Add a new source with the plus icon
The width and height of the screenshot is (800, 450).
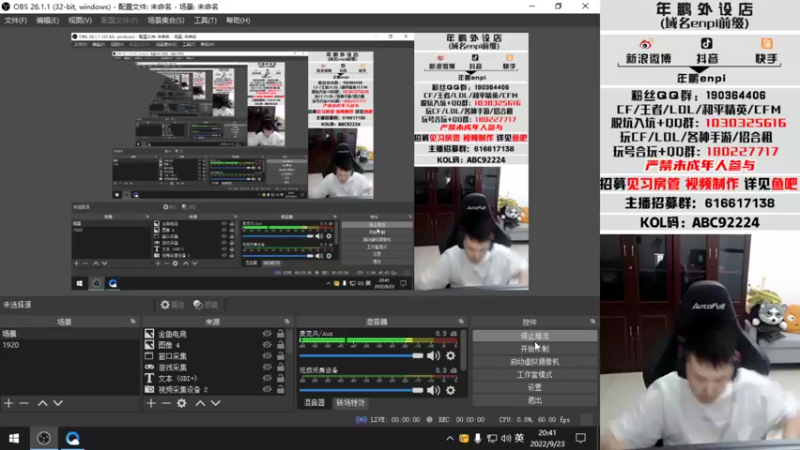point(151,403)
